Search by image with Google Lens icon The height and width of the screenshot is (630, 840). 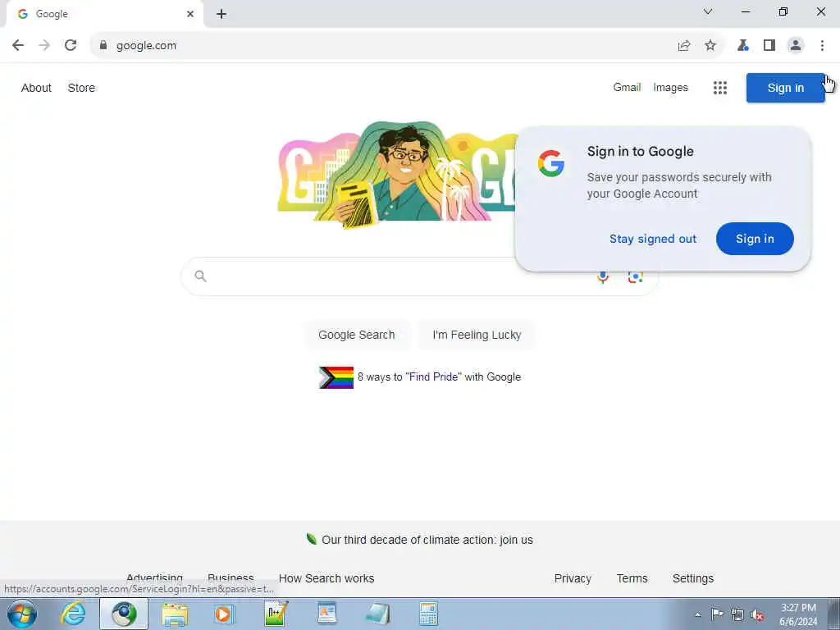click(x=636, y=277)
